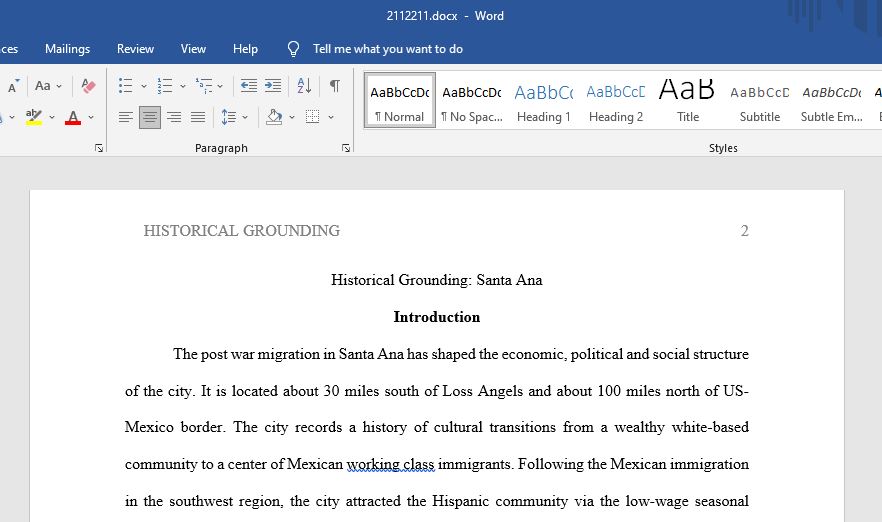The image size is (882, 522).
Task: Toggle Justify alignment button
Action: [198, 117]
